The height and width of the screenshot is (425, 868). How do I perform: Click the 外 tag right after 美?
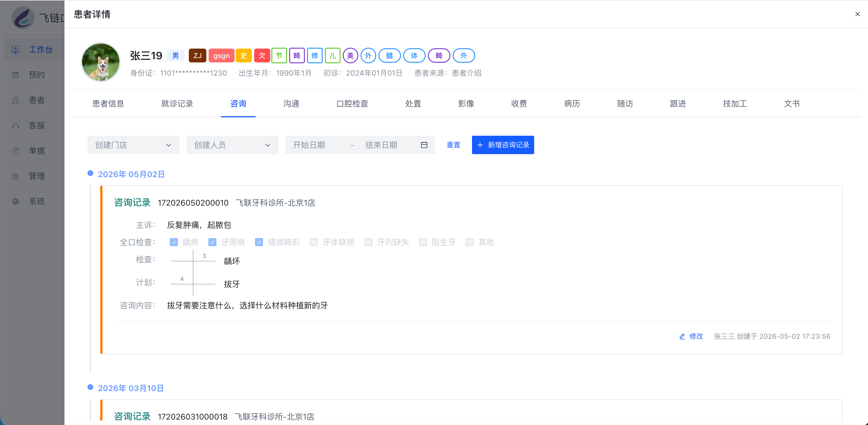(x=368, y=55)
